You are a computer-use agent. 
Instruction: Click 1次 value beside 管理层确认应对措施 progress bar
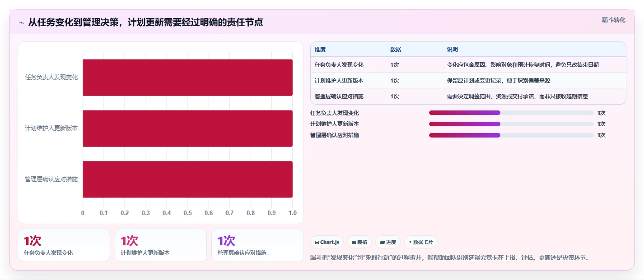pos(601,135)
